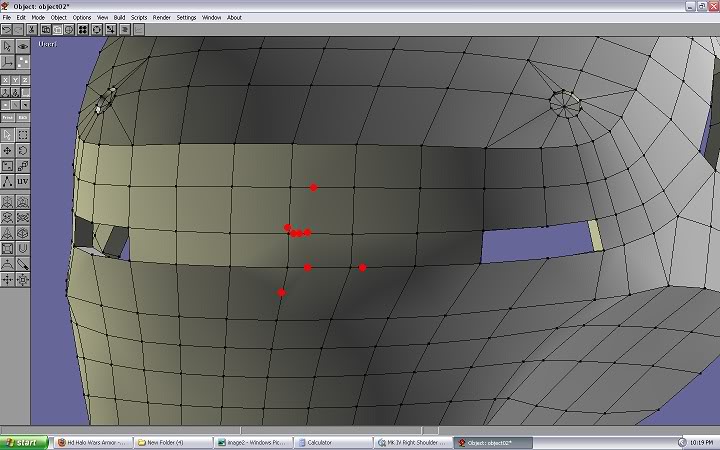This screenshot has height=450, width=720.
Task: Activate the non-uniform scale tool
Action: click(7, 166)
